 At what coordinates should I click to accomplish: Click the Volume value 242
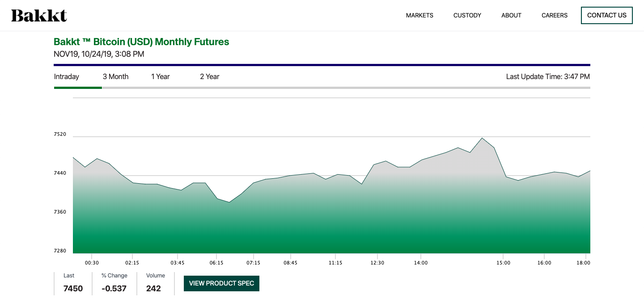pyautogui.click(x=153, y=289)
